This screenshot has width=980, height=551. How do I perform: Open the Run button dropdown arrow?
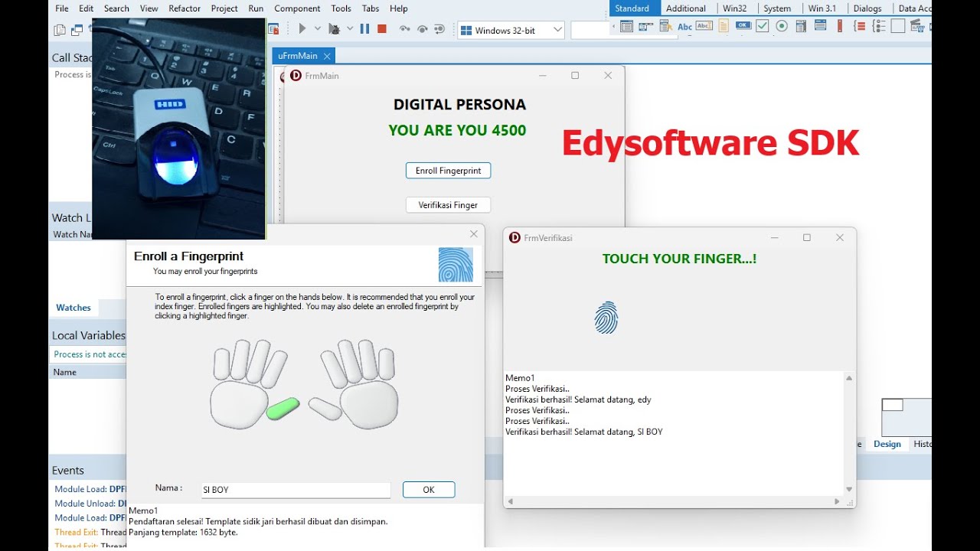point(317,29)
